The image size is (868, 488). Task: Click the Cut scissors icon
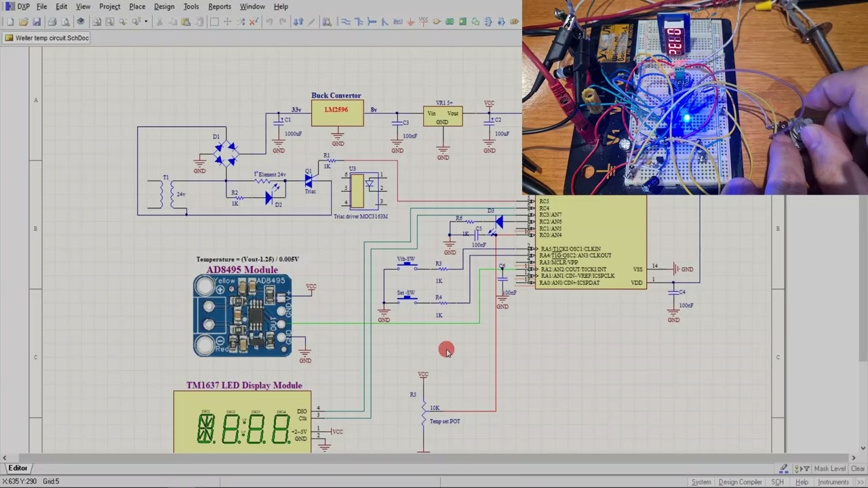(x=159, y=22)
